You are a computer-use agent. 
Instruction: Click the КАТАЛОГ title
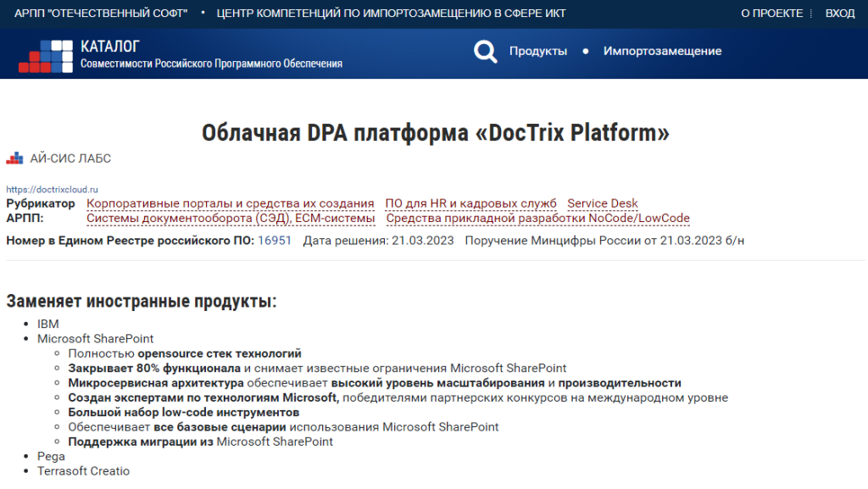110,47
